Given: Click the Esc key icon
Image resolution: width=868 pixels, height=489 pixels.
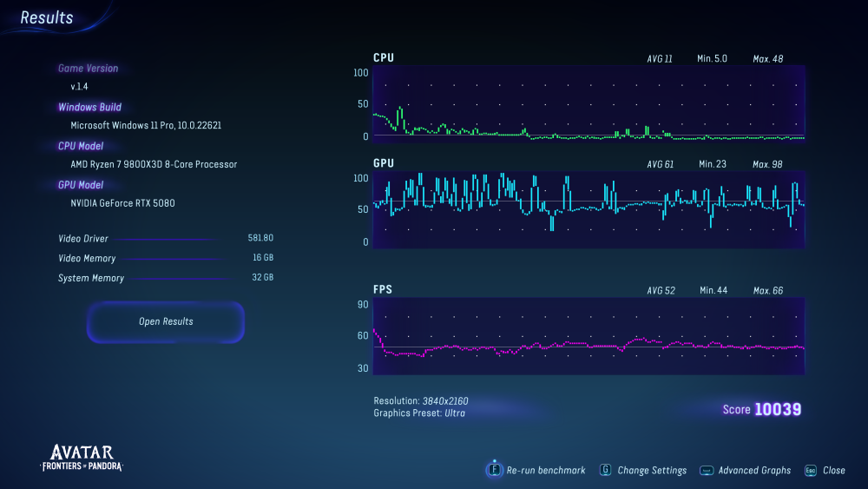Looking at the screenshot, I should [x=810, y=470].
